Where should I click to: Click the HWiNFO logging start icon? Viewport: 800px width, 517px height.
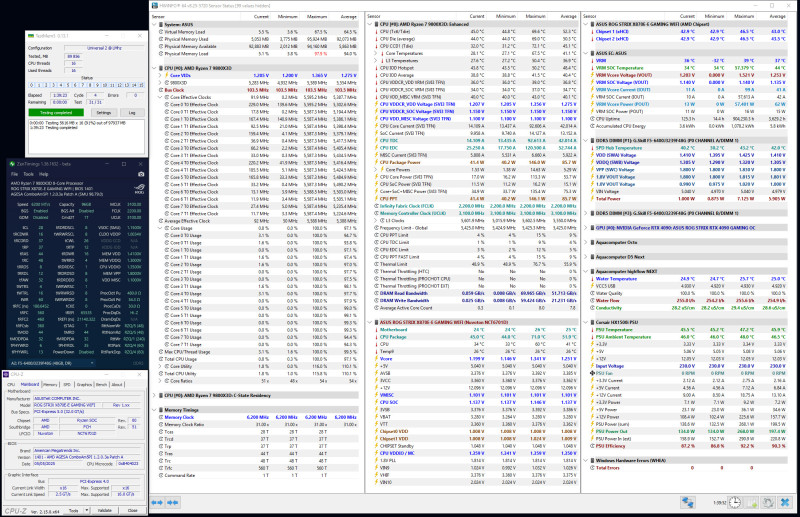(752, 503)
